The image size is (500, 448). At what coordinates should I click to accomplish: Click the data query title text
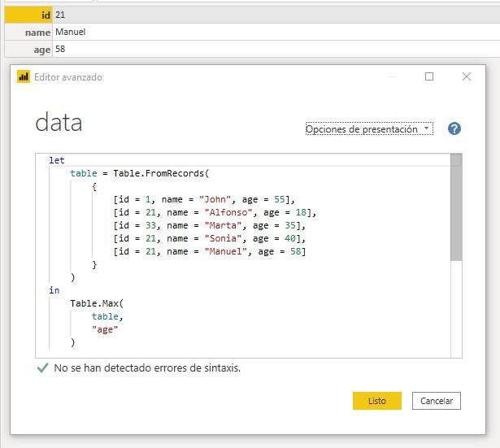pyautogui.click(x=59, y=123)
